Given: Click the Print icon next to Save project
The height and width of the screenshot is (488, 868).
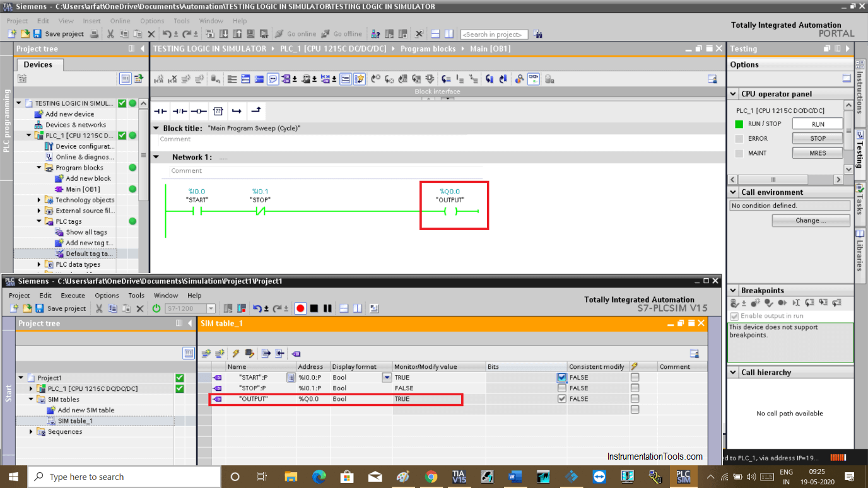Looking at the screenshot, I should tap(94, 34).
